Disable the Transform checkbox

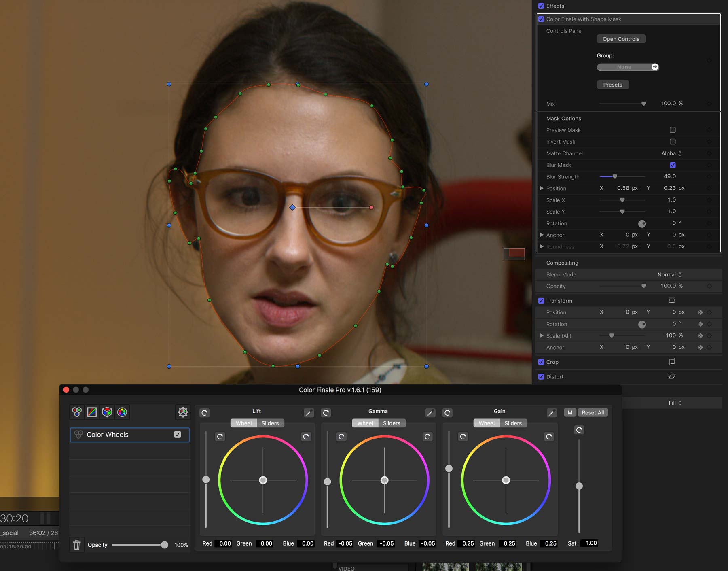pos(541,301)
